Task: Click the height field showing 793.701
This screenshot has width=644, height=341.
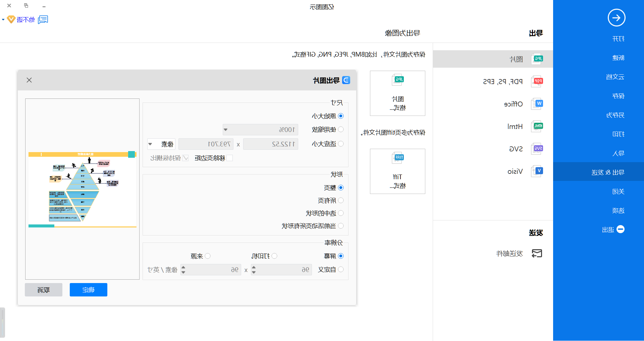Action: [x=206, y=144]
